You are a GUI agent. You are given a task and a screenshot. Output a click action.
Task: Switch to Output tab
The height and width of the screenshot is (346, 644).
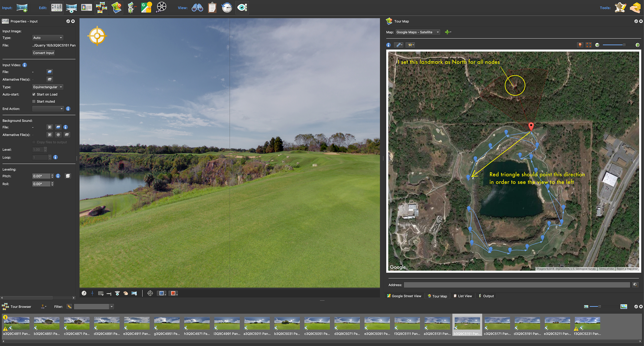pyautogui.click(x=486, y=296)
